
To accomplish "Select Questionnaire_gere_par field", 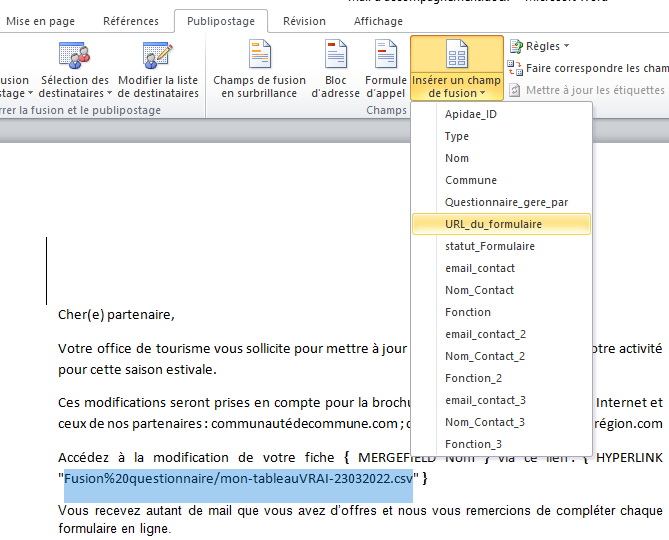I will (x=501, y=202).
